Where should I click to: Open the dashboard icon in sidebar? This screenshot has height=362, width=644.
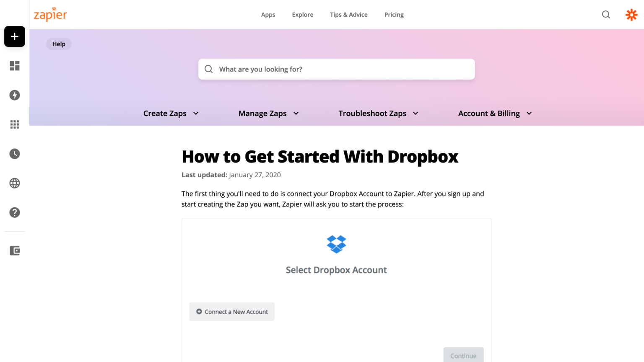click(15, 66)
